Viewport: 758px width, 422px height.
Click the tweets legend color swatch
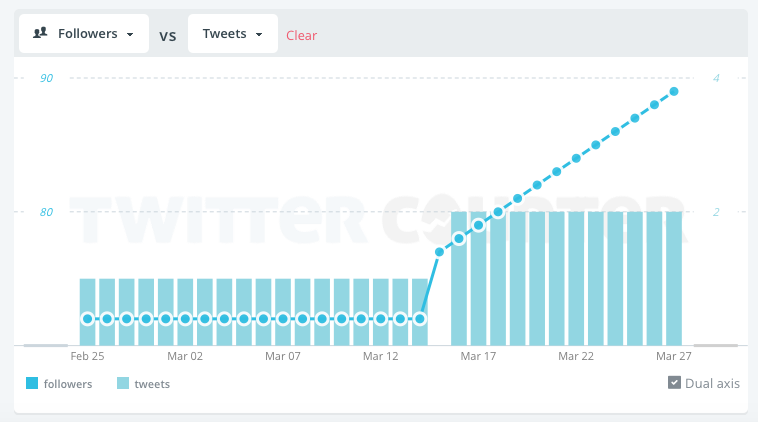click(123, 383)
